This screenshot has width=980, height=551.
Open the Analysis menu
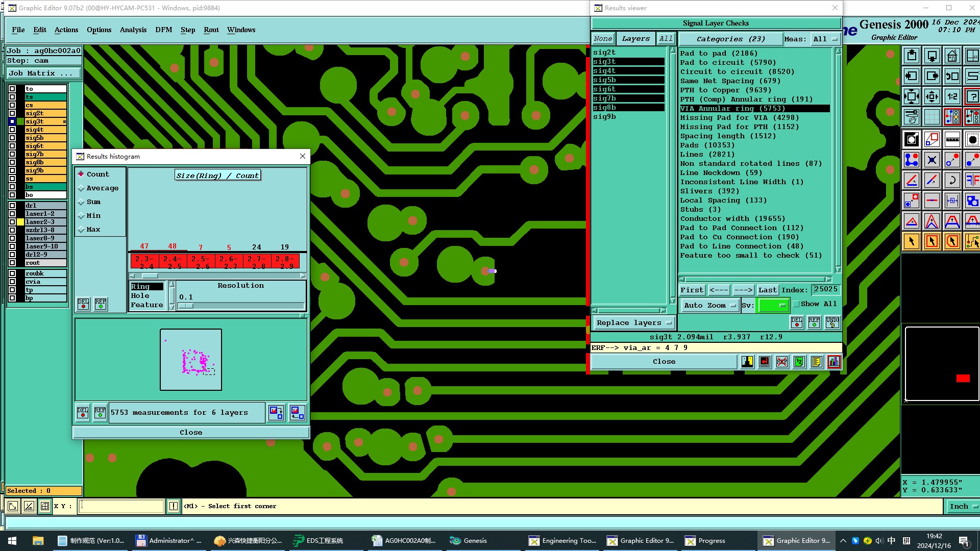pos(133,30)
